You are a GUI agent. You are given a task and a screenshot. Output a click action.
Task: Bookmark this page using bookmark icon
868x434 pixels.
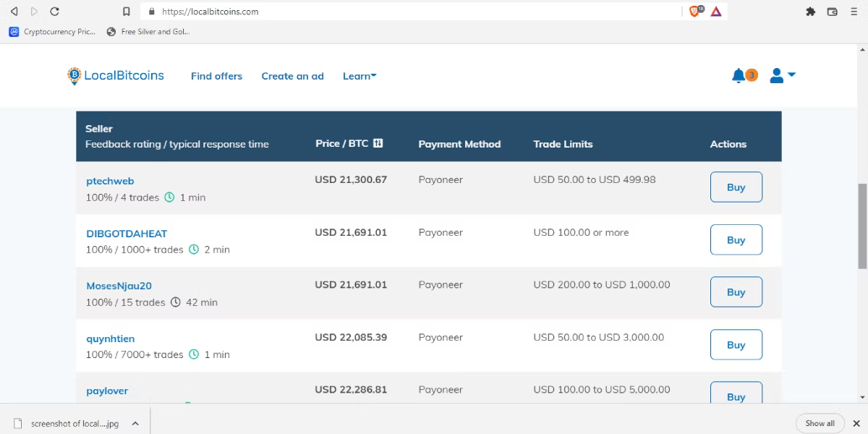[x=127, y=12]
